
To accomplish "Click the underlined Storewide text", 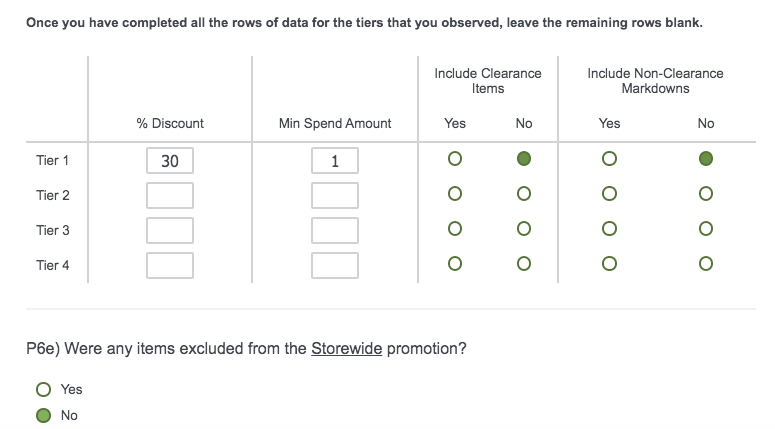I will (x=347, y=349).
